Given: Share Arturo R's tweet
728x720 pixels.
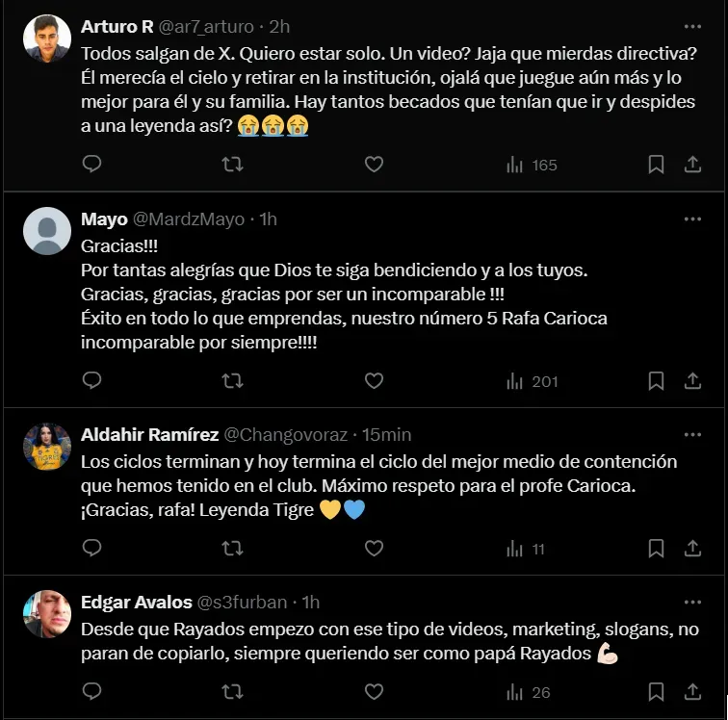Looking at the screenshot, I should [x=692, y=165].
